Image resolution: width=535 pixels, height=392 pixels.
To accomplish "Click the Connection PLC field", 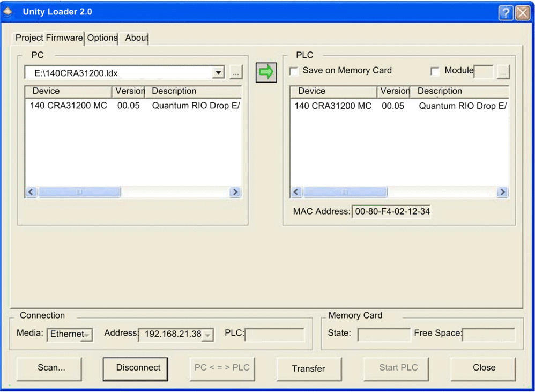I will [x=274, y=335].
